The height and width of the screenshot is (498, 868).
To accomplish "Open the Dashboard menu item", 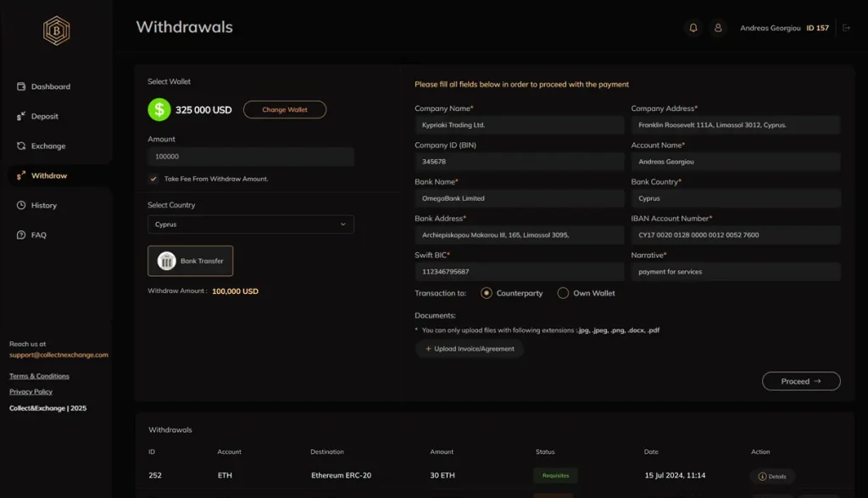I will point(50,86).
